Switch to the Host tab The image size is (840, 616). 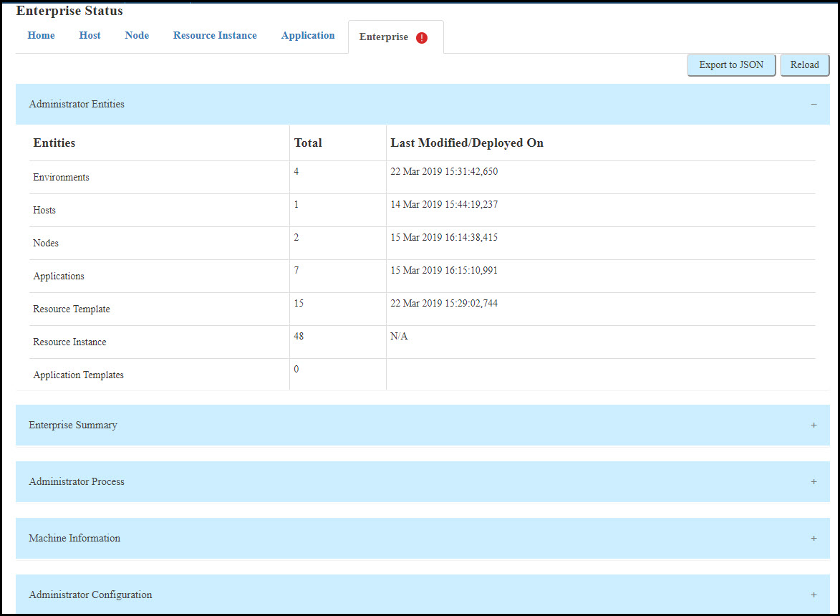coord(90,36)
